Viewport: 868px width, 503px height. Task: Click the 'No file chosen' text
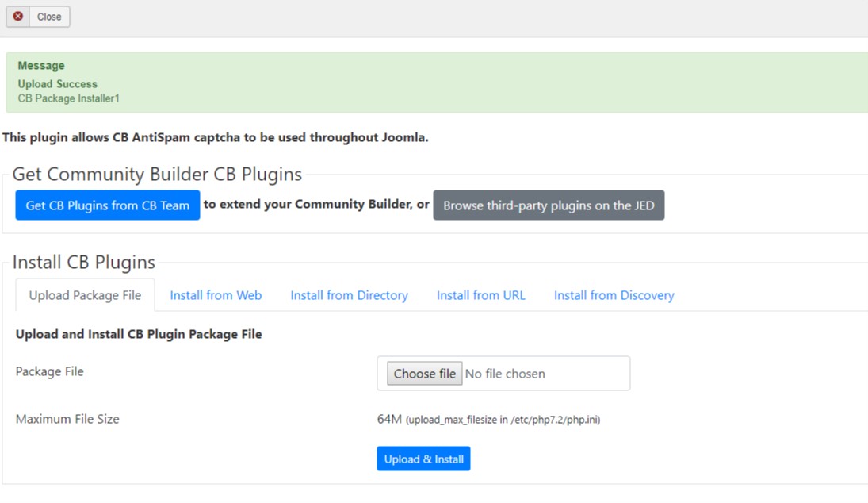(x=505, y=374)
